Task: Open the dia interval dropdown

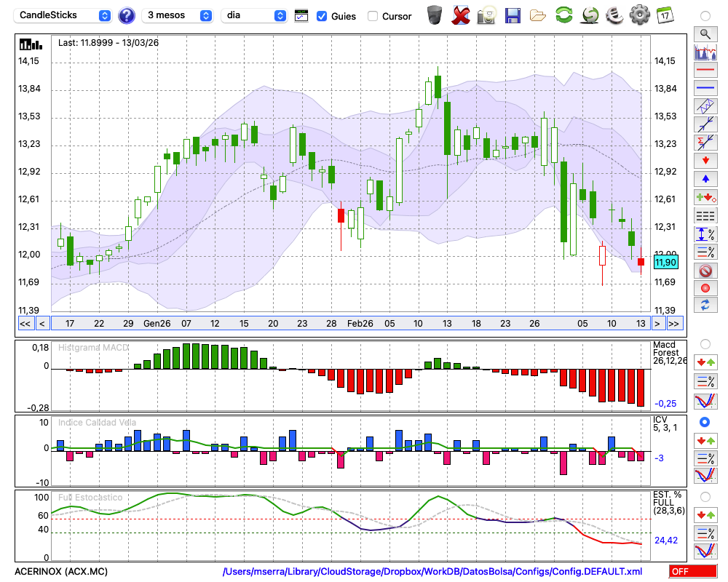Action: [254, 15]
